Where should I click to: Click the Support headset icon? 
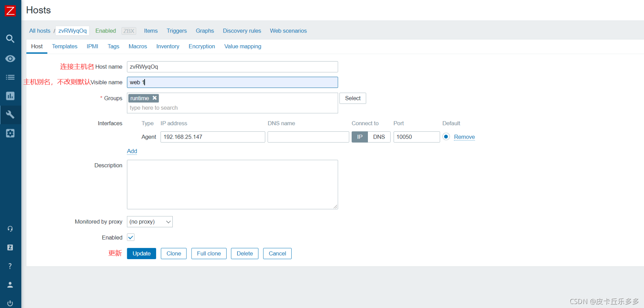(x=10, y=229)
